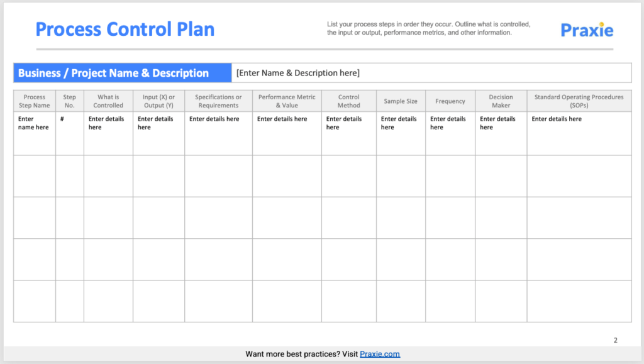Click the What is Controlled column header
This screenshot has height=364, width=644.
[108, 101]
